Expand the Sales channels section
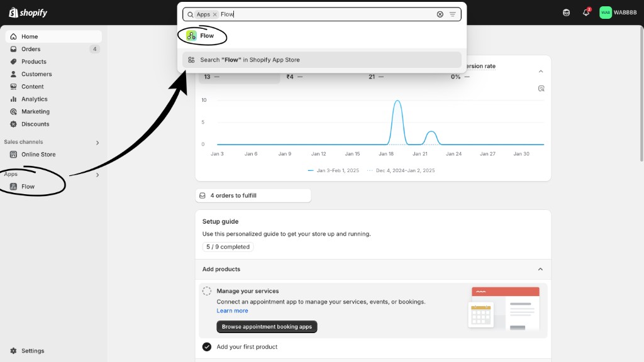The width and height of the screenshot is (644, 362). pyautogui.click(x=97, y=143)
